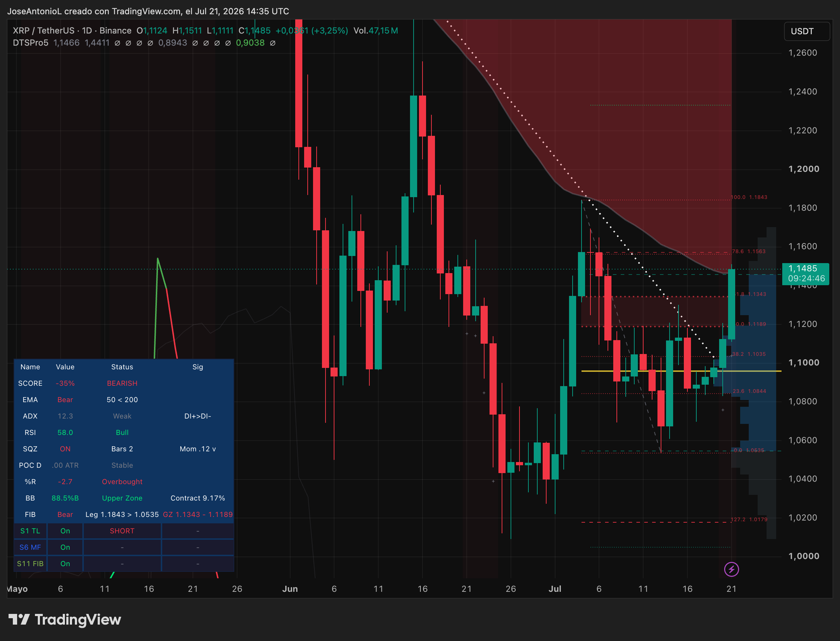Screen dimensions: 840x641
Task: Click the SQZ value ON
Action: (65, 449)
